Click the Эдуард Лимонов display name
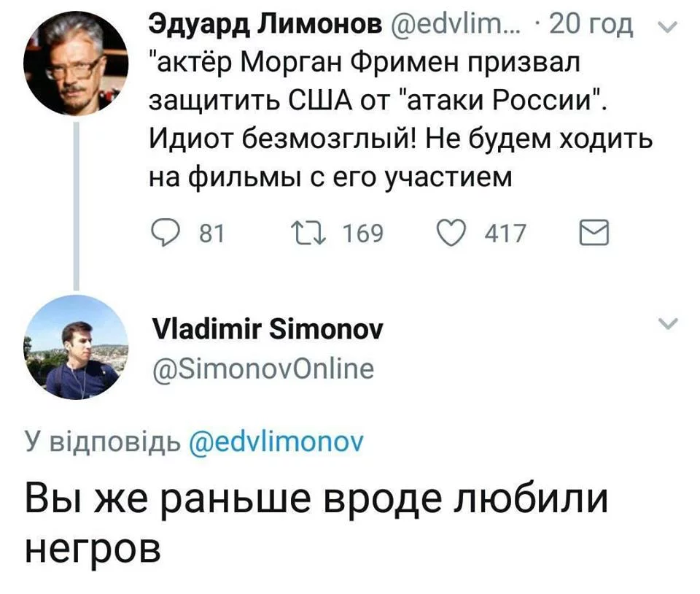 coord(265,28)
